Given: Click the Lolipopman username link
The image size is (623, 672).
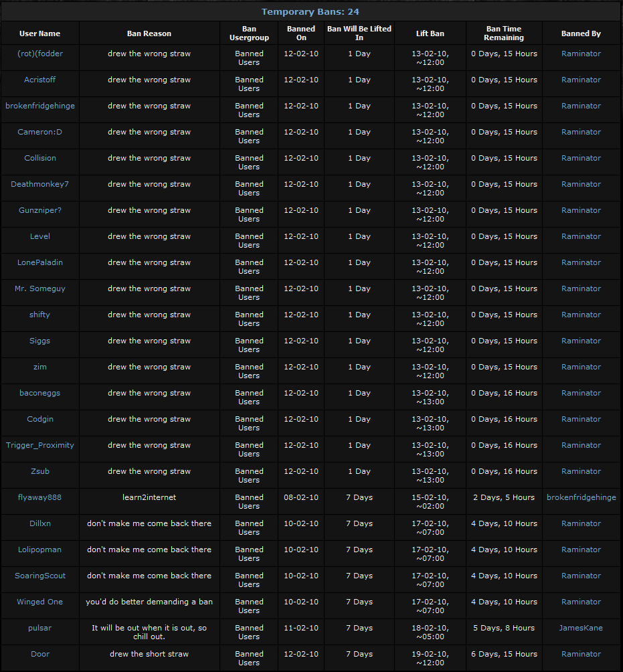Looking at the screenshot, I should tap(40, 550).
